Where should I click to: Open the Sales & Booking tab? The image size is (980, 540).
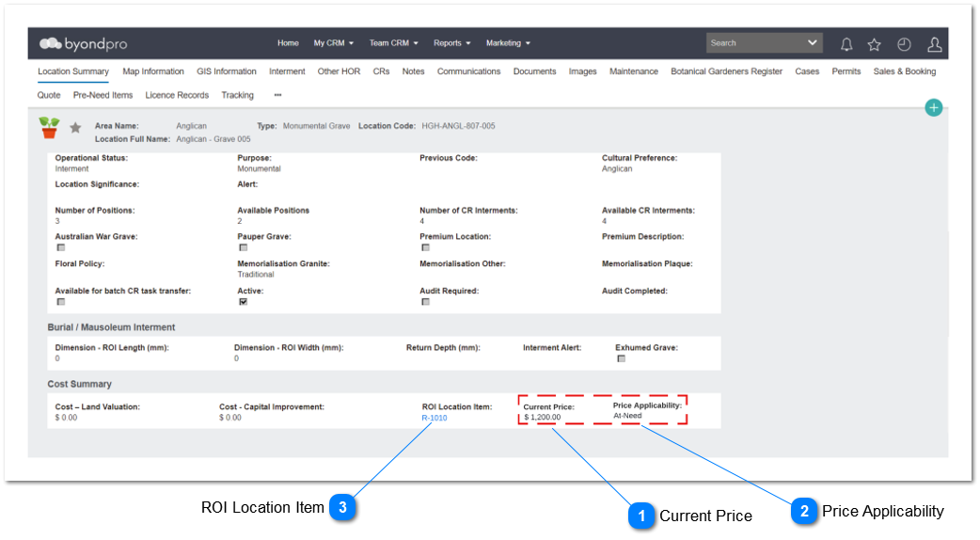(x=905, y=71)
